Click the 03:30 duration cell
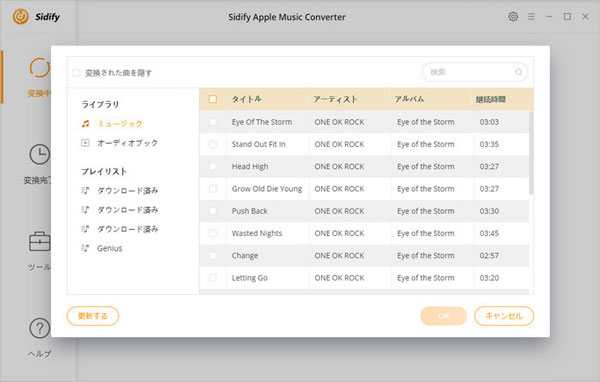The height and width of the screenshot is (382, 600). click(489, 211)
